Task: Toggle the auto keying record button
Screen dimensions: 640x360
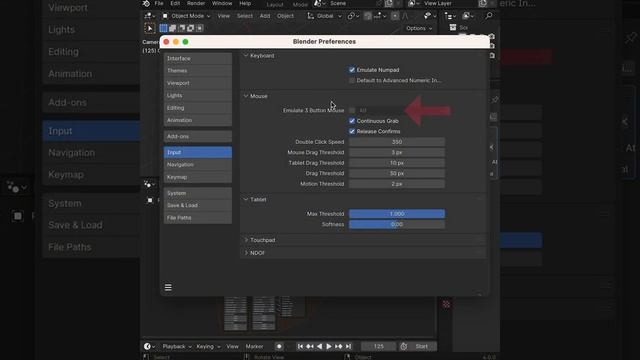Action: pyautogui.click(x=279, y=347)
